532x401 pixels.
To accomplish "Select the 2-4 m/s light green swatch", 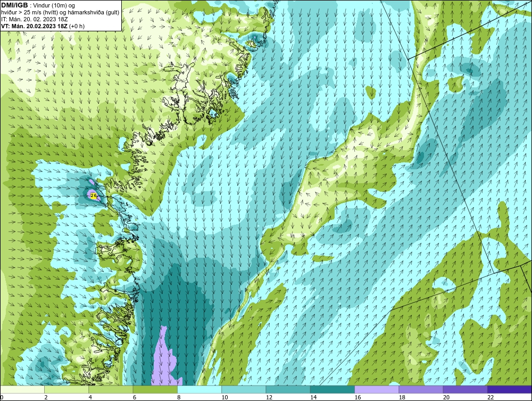I will pyautogui.click(x=66, y=389).
